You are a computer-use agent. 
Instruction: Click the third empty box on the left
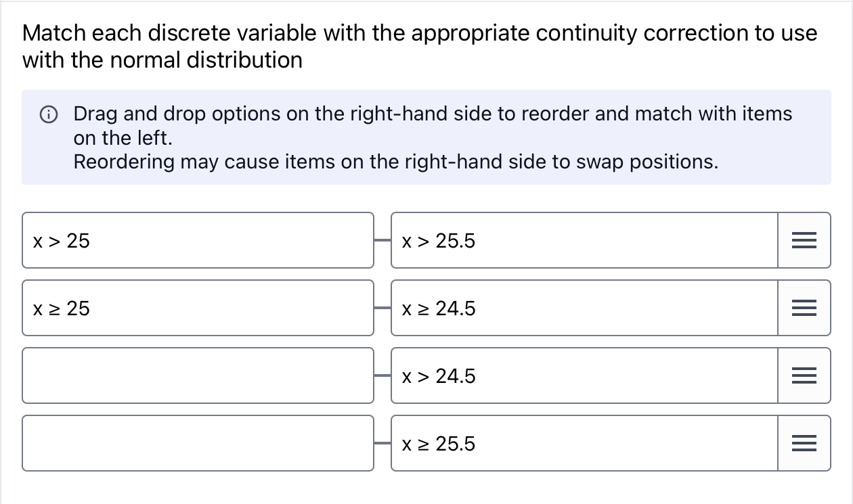coord(198,375)
